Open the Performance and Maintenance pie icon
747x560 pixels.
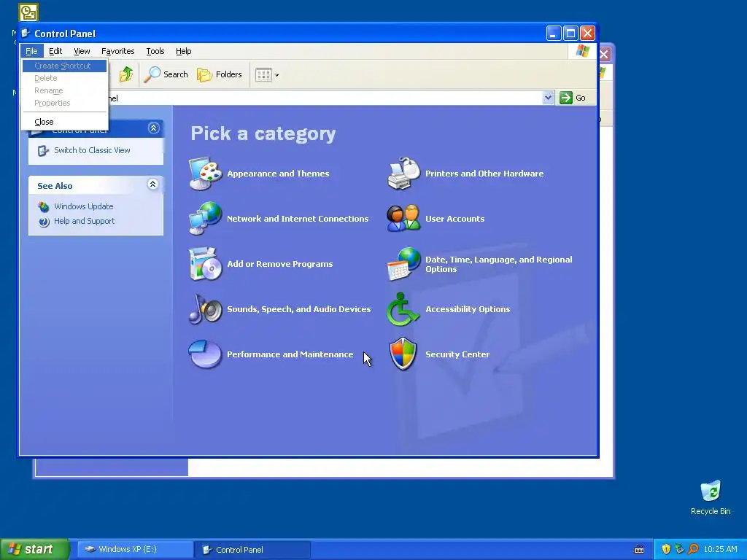click(x=205, y=354)
